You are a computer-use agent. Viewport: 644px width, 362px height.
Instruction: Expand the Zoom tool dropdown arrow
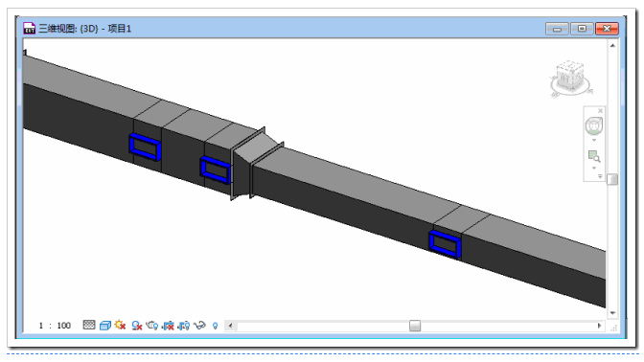coord(594,168)
